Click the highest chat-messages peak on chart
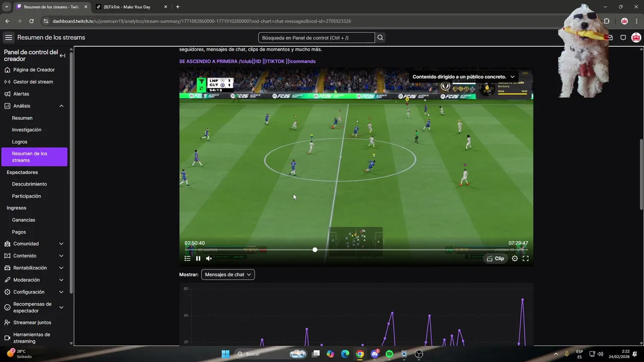Image resolution: width=644 pixels, height=362 pixels. coord(522,300)
